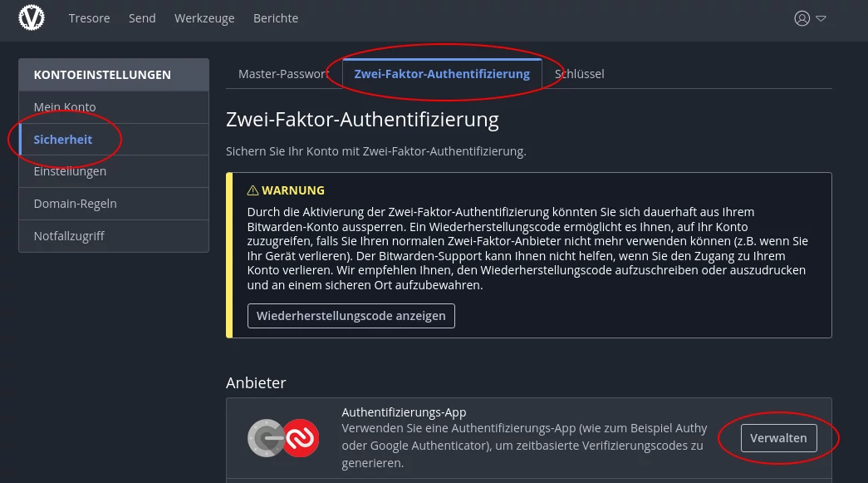The height and width of the screenshot is (483, 868).
Task: Click the Anbieter section heading
Action: [x=256, y=382]
